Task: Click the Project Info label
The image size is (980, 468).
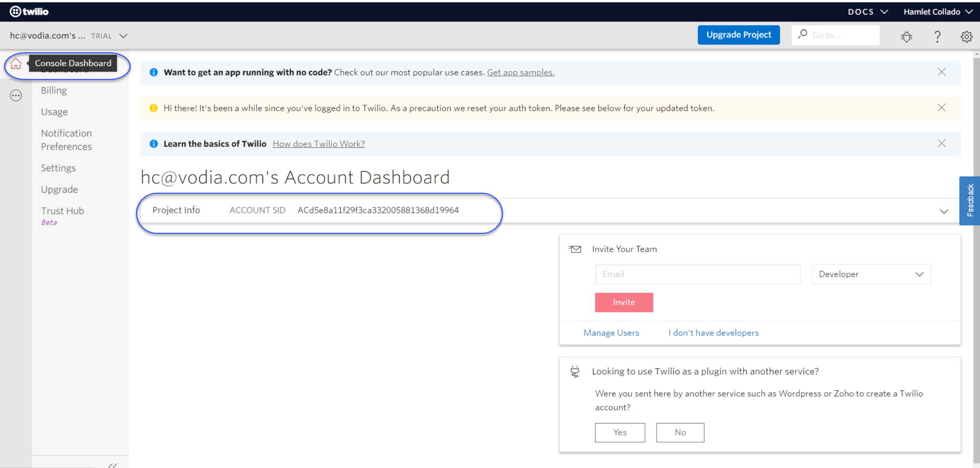Action: (x=176, y=210)
